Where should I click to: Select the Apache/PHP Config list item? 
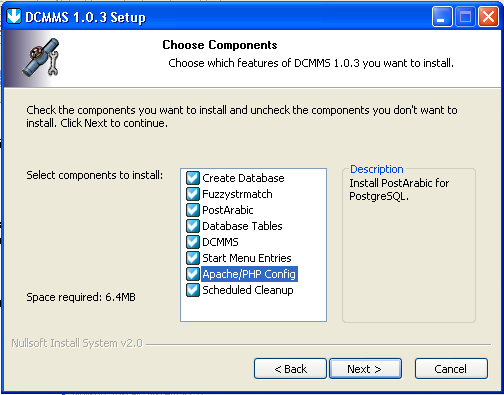click(x=249, y=274)
